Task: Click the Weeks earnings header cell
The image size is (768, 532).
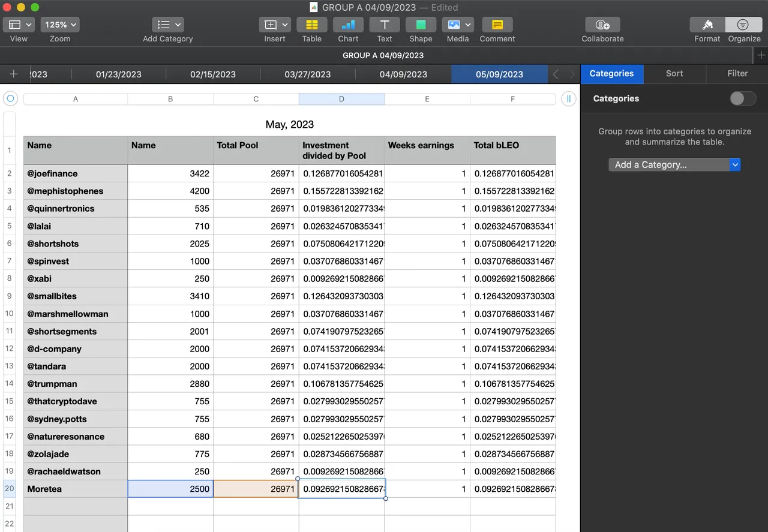Action: coord(427,151)
